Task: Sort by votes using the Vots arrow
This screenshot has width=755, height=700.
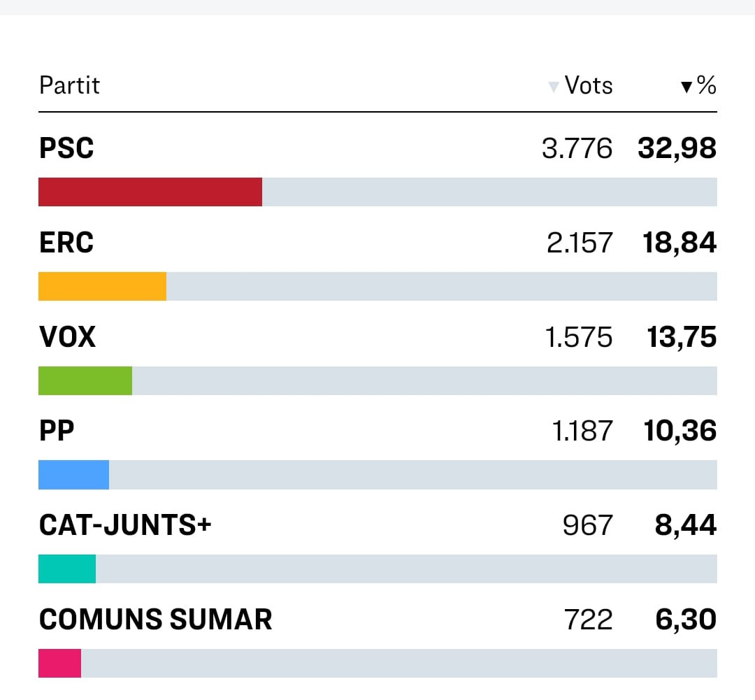Action: (x=553, y=87)
